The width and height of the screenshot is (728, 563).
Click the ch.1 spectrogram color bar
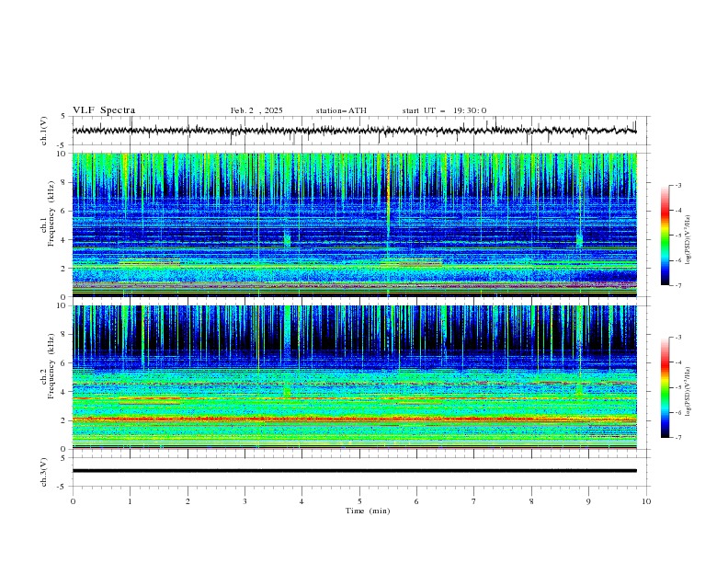pos(665,236)
